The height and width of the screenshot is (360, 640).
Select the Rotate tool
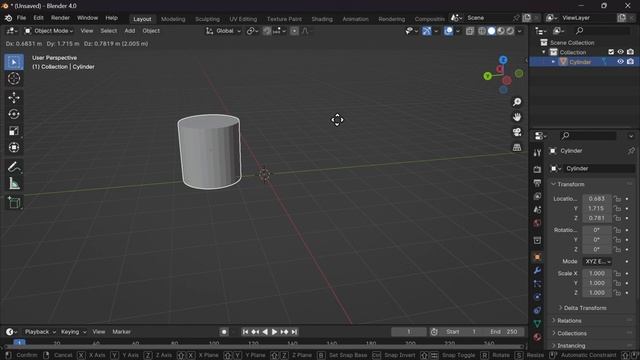14,114
